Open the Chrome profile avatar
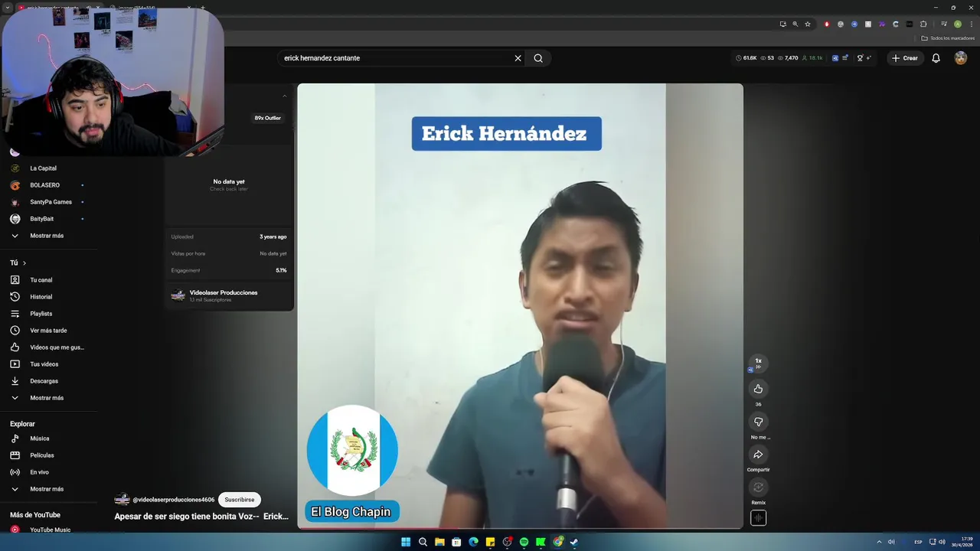This screenshot has height=551, width=980. coord(957,24)
